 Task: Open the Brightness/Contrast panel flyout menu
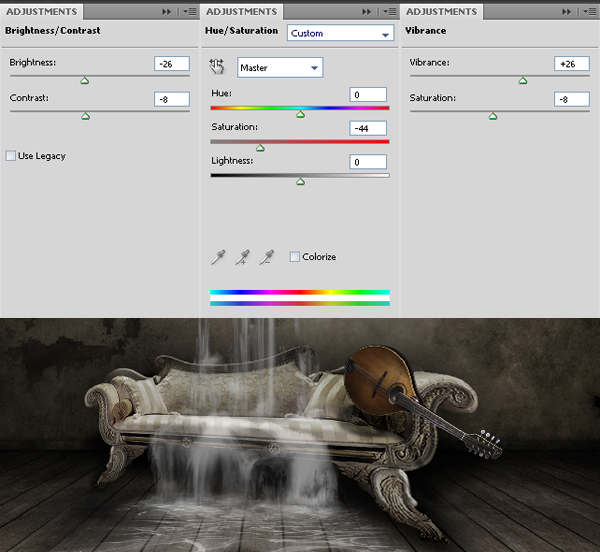[190, 11]
